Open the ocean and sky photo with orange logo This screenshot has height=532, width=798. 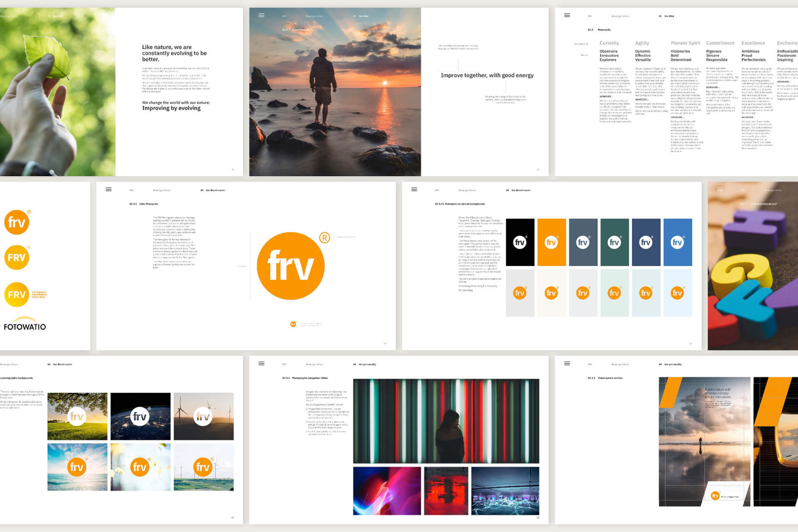pos(77,467)
